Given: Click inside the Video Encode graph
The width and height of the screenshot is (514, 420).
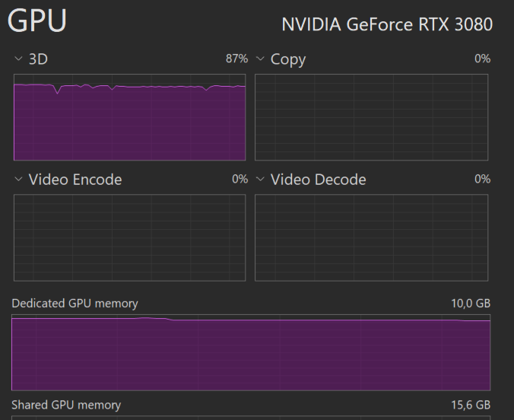Looking at the screenshot, I should pos(129,237).
